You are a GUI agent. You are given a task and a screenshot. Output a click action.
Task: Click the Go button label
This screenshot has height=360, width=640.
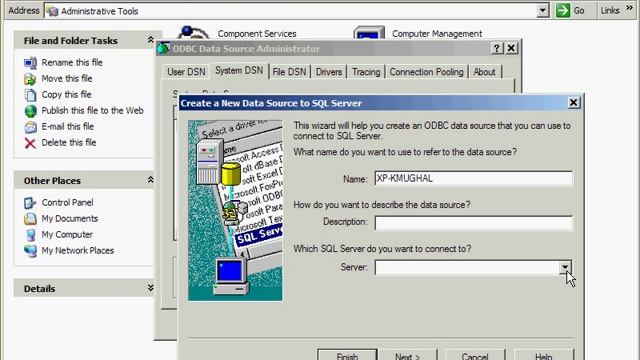pyautogui.click(x=579, y=11)
